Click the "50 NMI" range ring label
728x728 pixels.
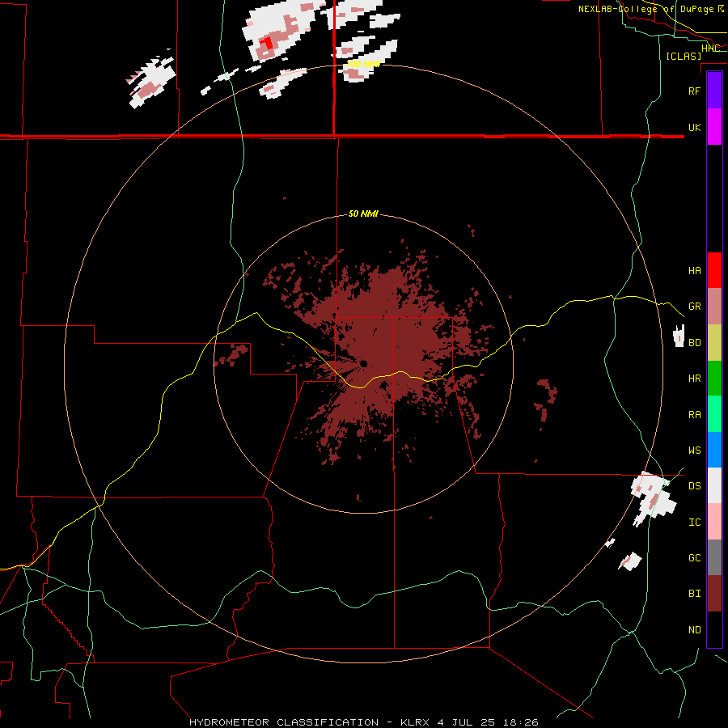click(363, 214)
